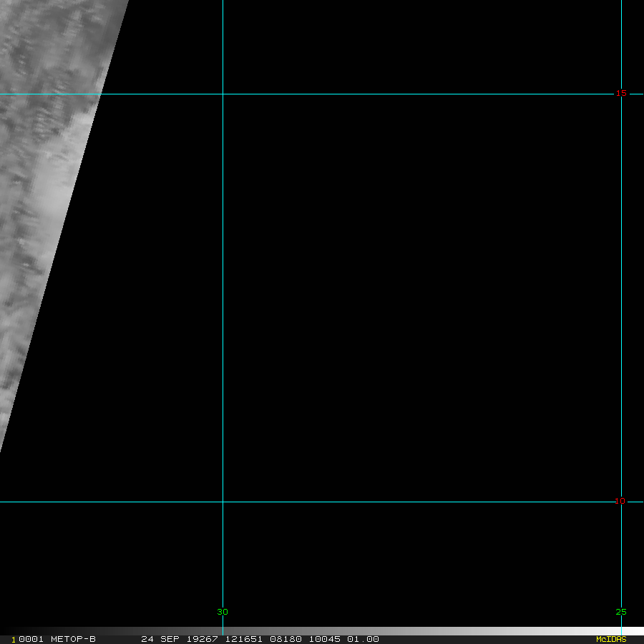Click the METOP-B satellite name text
The height and width of the screenshot is (644, 644).
click(x=73, y=639)
